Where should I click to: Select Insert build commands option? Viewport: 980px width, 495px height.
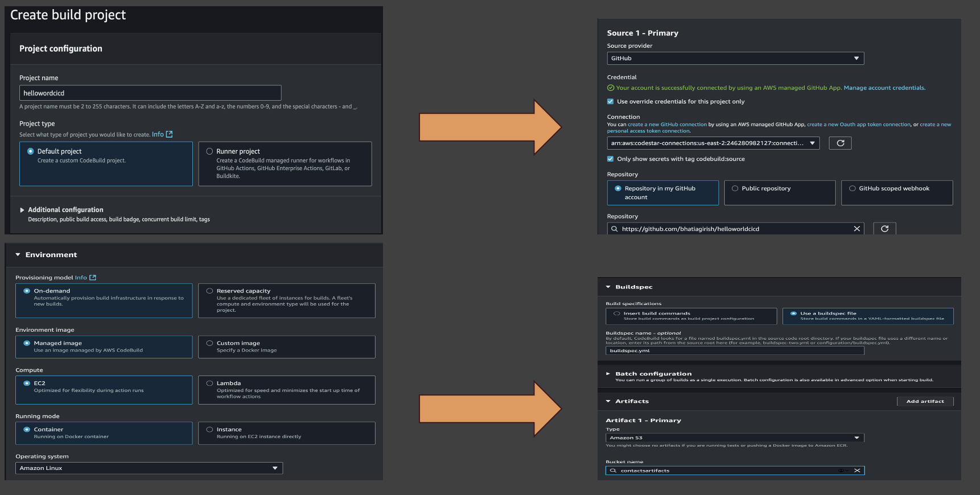pos(691,316)
